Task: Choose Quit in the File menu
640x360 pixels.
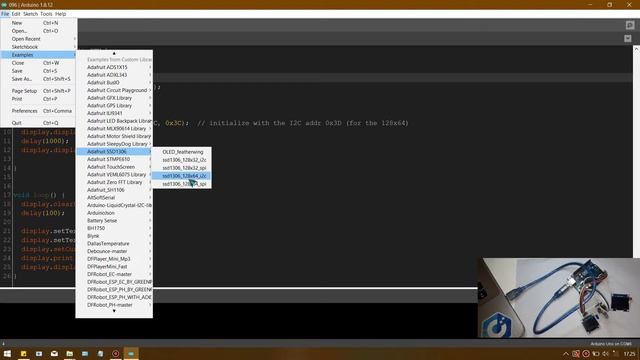Action: [38, 122]
